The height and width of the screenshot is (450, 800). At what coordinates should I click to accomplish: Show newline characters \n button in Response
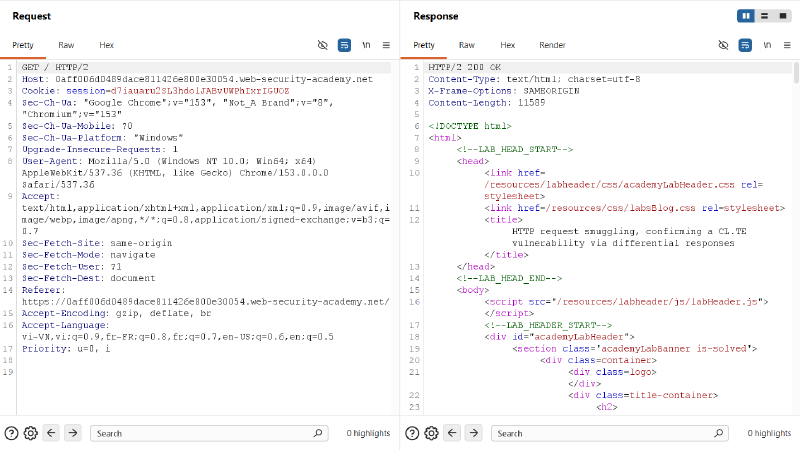(x=767, y=45)
